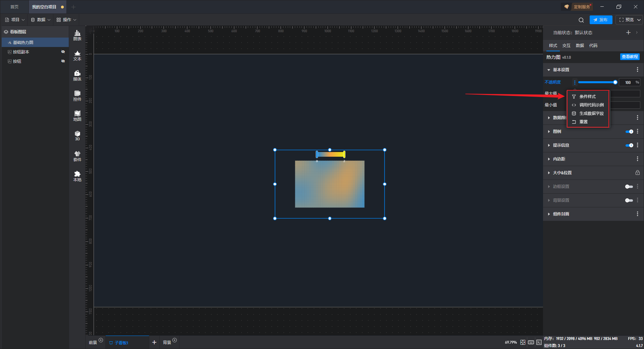This screenshot has width=644, height=349.
Task: Click the 查看教程 tutorial button
Action: click(630, 57)
